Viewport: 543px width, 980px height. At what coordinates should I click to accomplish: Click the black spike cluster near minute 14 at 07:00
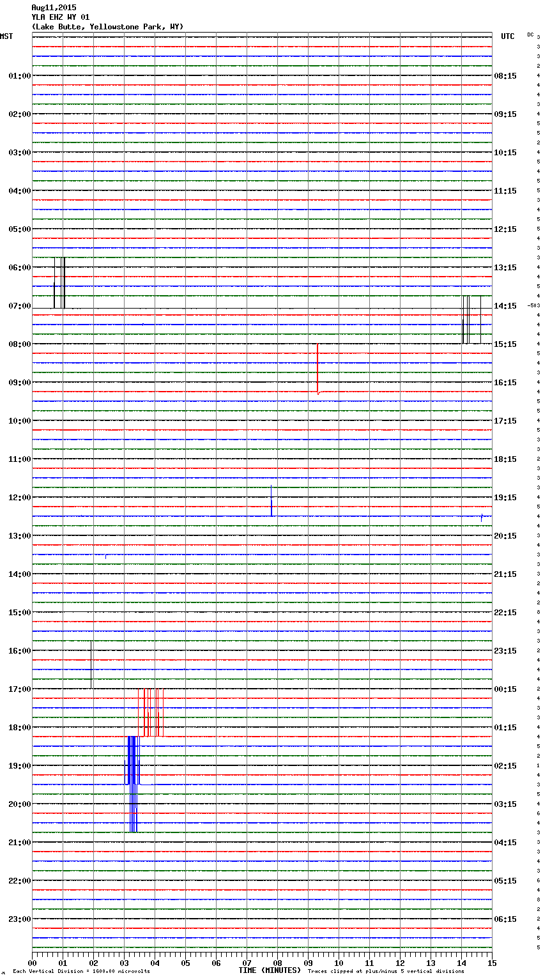[x=471, y=319]
